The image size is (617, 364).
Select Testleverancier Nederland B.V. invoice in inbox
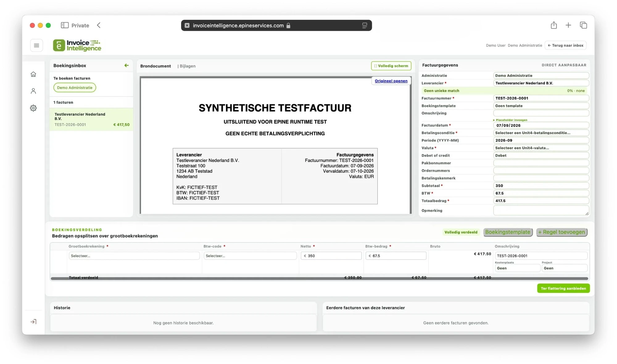[91, 119]
